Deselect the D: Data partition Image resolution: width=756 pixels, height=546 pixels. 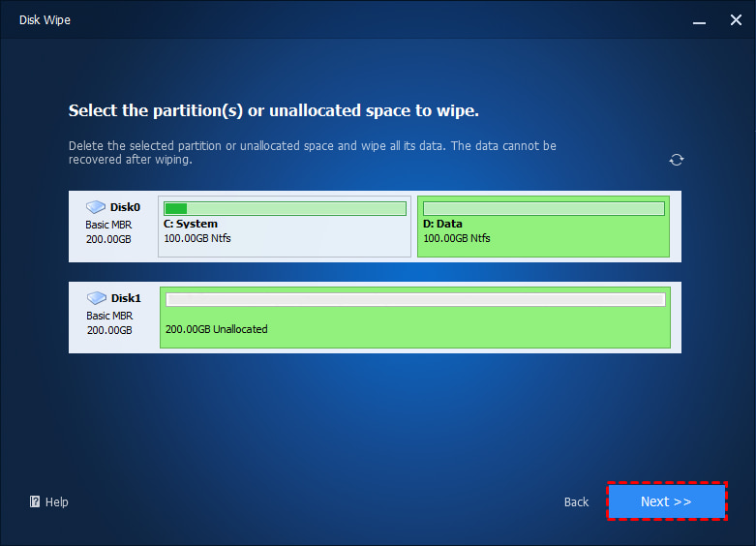point(543,227)
